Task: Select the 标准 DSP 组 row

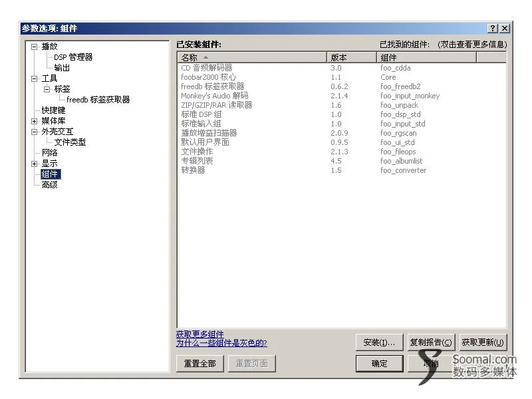Action: click(x=342, y=114)
